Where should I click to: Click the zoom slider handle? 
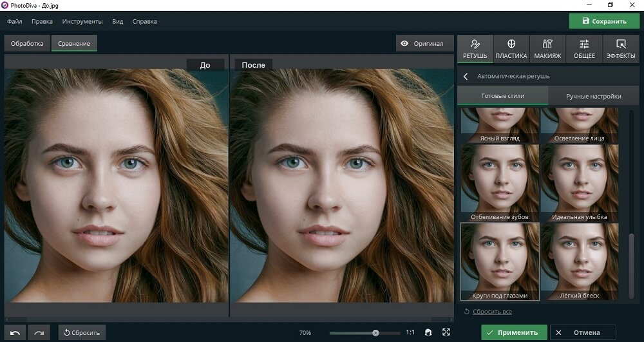[x=375, y=333]
